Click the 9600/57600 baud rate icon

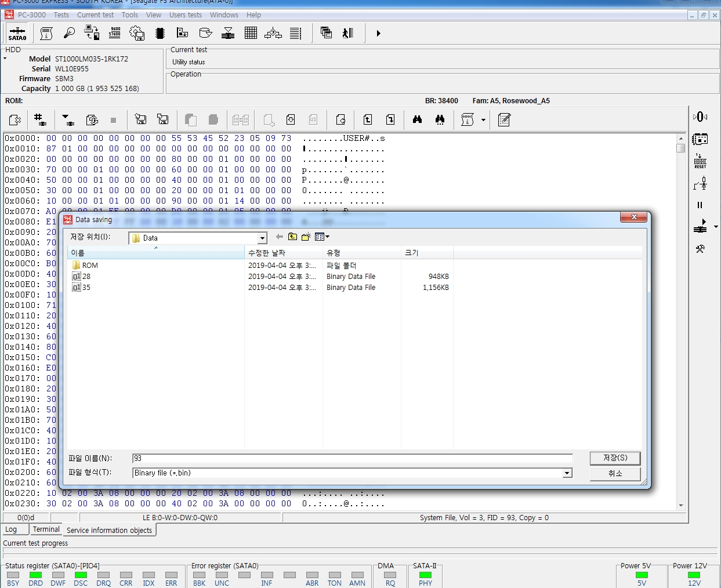pos(114,34)
